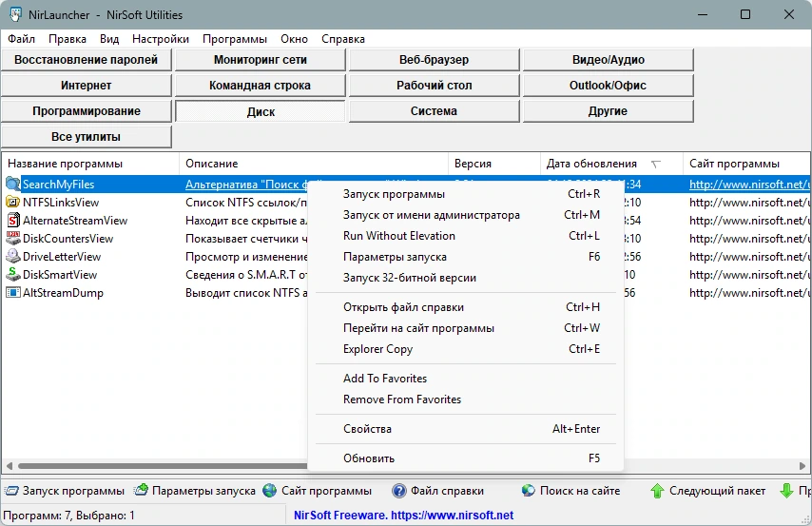Click the NirLauncher title bar app icon
Viewport: 812px width, 526px height.
(x=15, y=14)
